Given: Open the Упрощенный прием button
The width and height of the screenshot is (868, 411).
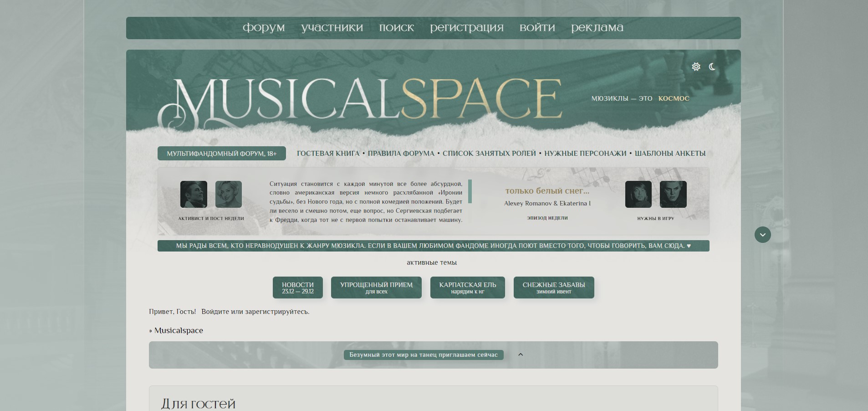Looking at the screenshot, I should [x=376, y=288].
